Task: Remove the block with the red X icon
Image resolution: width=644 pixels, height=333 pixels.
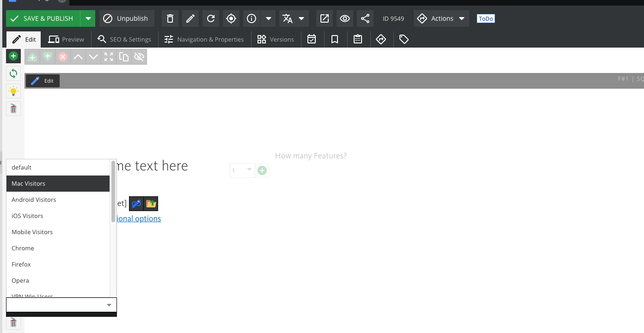Action: [x=63, y=57]
